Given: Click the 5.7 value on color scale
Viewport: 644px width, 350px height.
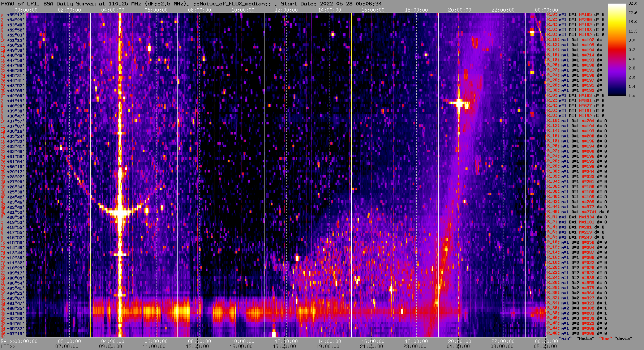Looking at the screenshot, I should (x=632, y=50).
